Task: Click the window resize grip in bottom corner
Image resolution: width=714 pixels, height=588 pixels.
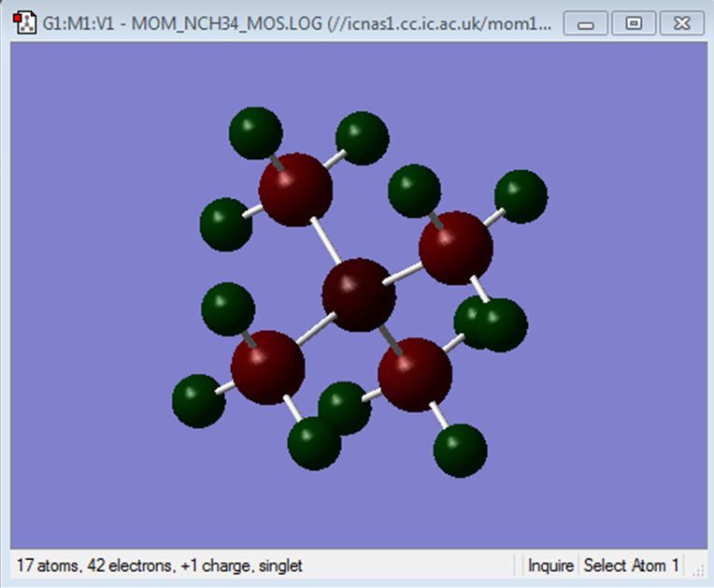Action: tap(698, 570)
